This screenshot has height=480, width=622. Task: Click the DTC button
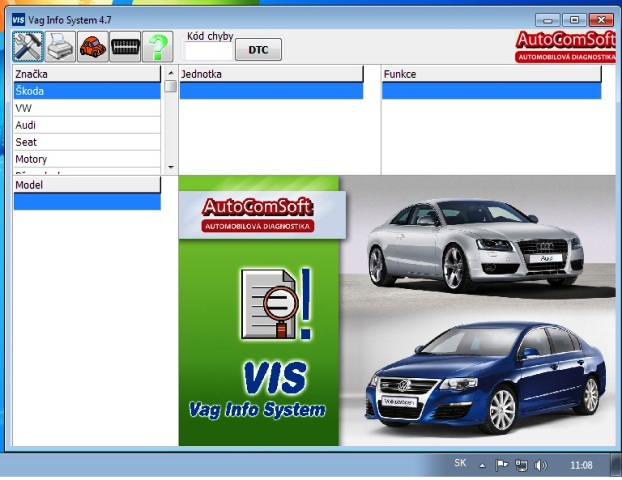coord(258,50)
